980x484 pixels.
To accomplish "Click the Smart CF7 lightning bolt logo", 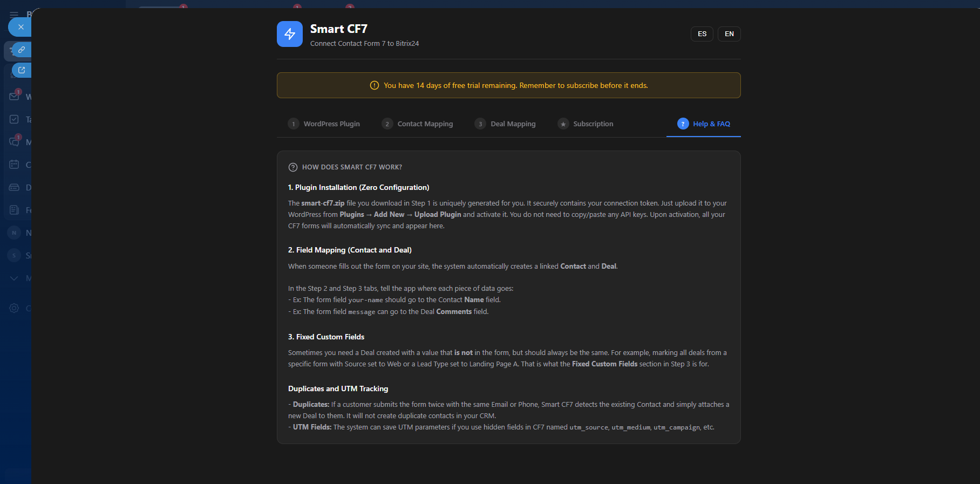I will tap(290, 34).
